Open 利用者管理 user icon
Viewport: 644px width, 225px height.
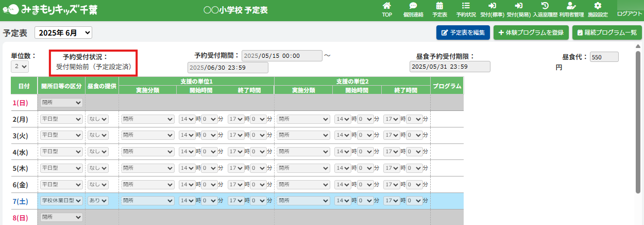[x=571, y=6]
